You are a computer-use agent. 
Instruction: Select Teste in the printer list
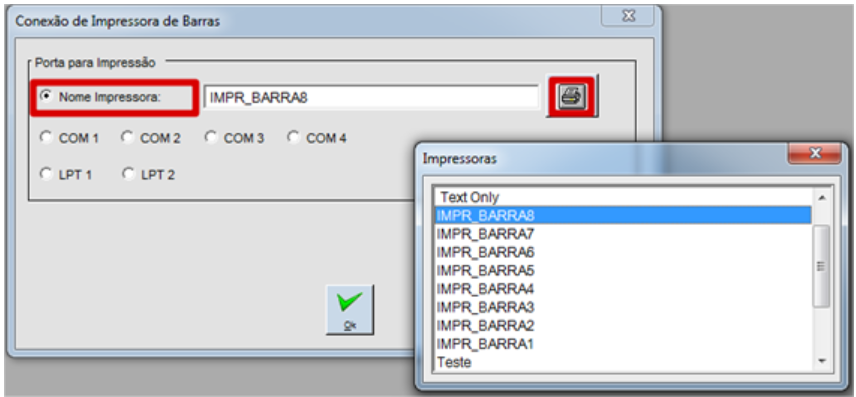[x=622, y=362]
